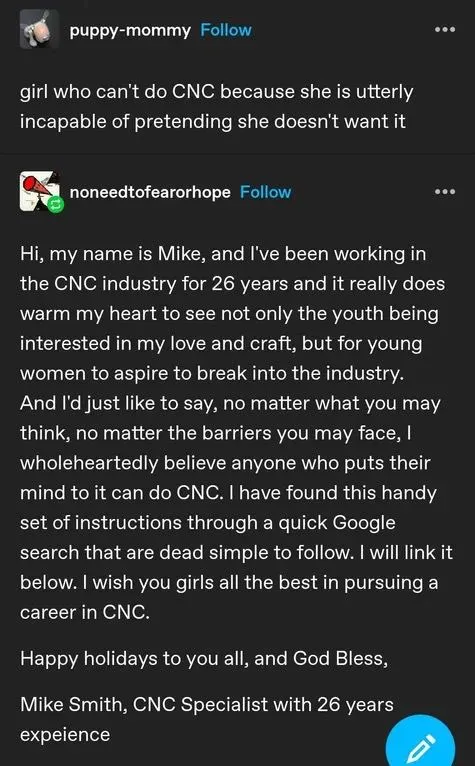Visit the noneedtofearorhope blog via username
Viewport: 475px width, 766px height.
click(150, 192)
